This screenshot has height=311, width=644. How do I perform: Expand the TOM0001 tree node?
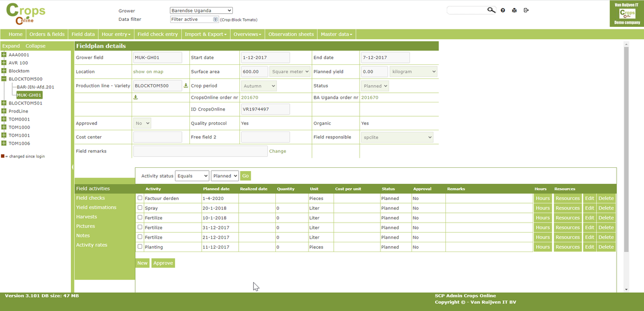[4, 119]
